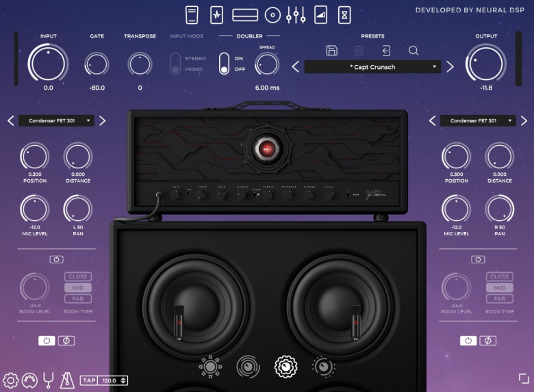Click the Doubler Spread knob
Viewport: 534px width, 392px height.
(267, 64)
